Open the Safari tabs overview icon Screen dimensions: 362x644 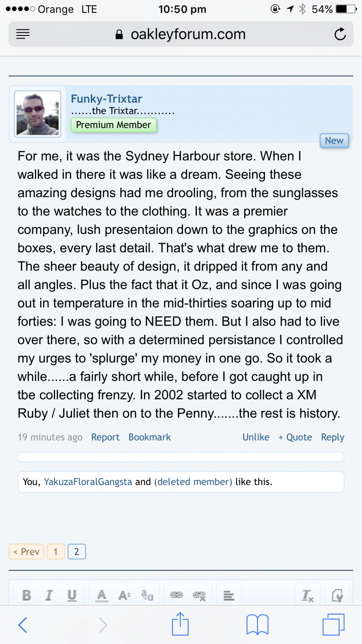[x=333, y=625]
